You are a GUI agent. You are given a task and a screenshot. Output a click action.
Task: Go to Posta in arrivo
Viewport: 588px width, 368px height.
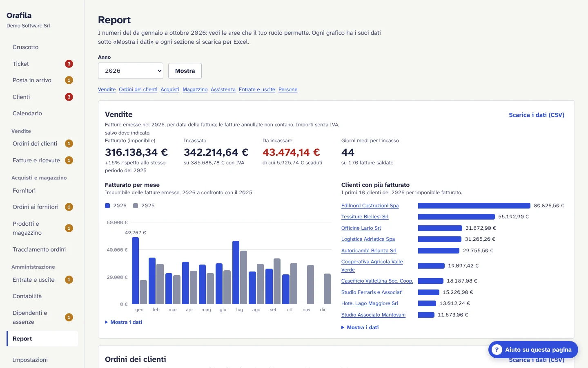42,80
